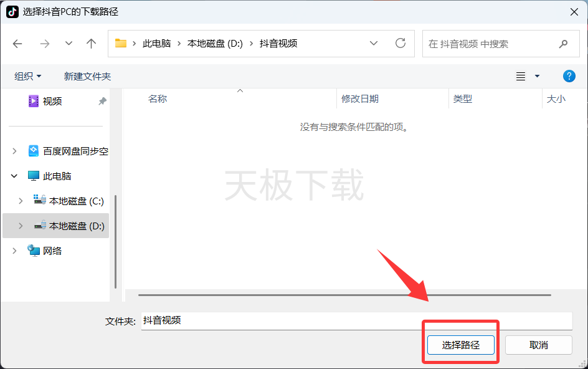The width and height of the screenshot is (588, 369).
Task: Sort files by 大小 column
Action: (x=556, y=98)
